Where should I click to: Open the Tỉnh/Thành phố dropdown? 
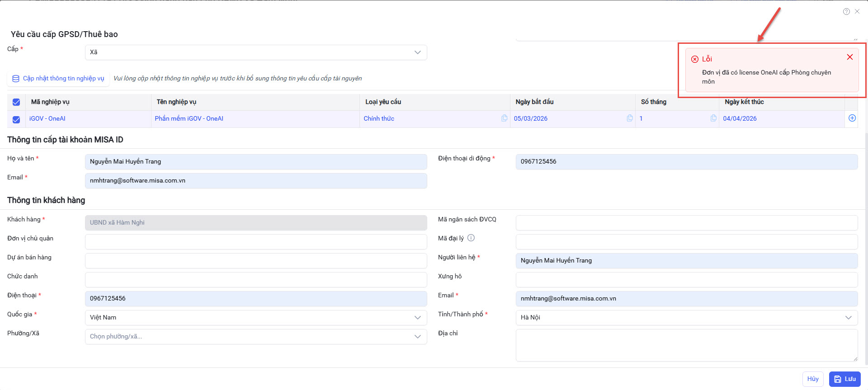[x=686, y=317]
